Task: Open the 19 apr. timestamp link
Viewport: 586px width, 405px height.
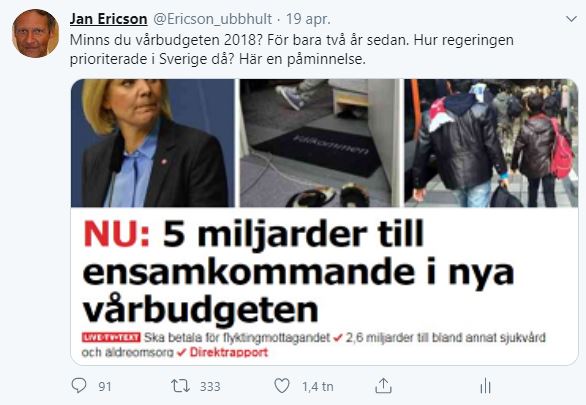Action: (x=308, y=19)
